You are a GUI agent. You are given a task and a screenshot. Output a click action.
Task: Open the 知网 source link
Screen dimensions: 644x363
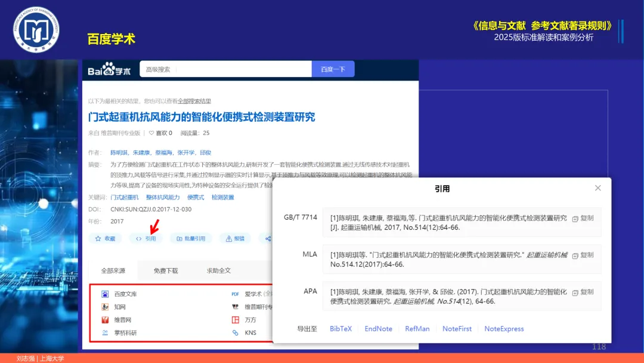[x=120, y=307]
